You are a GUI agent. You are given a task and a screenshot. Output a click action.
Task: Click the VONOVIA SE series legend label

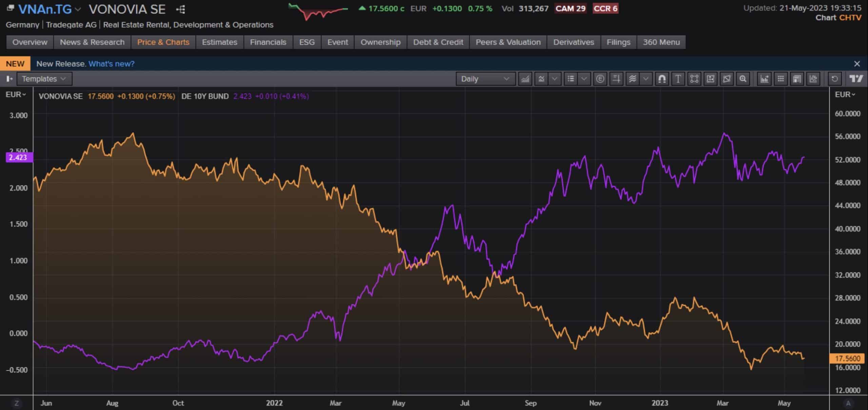coord(61,96)
